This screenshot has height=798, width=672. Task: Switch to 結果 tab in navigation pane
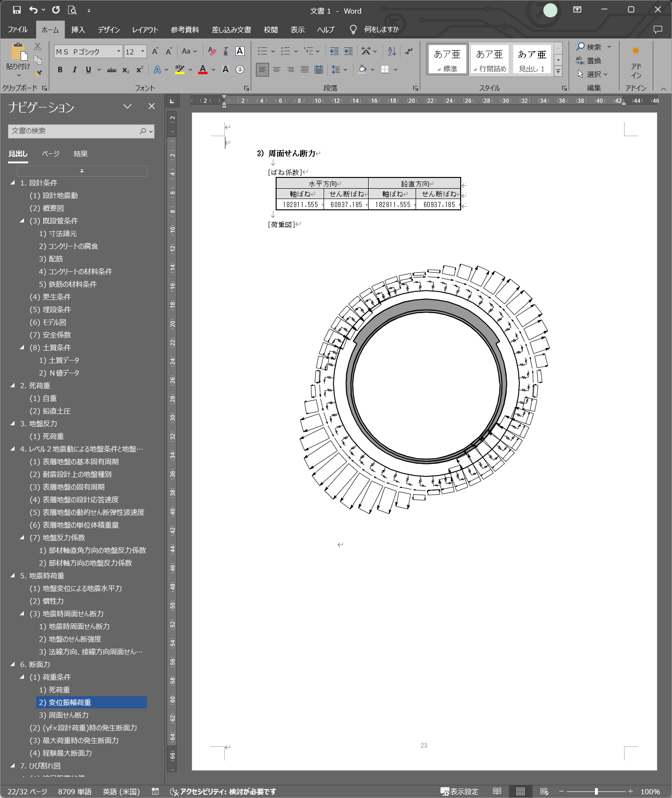(81, 154)
